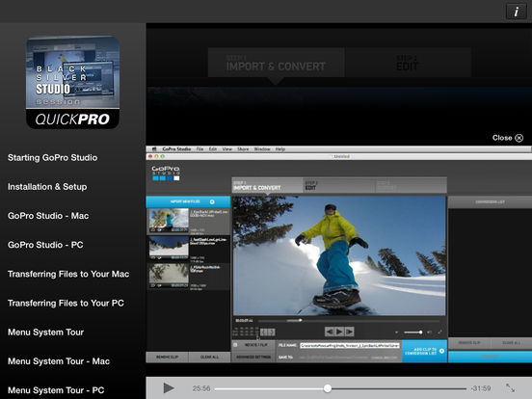Open the Share menu in GoPro Studio
The image size is (532, 399).
[x=243, y=149]
